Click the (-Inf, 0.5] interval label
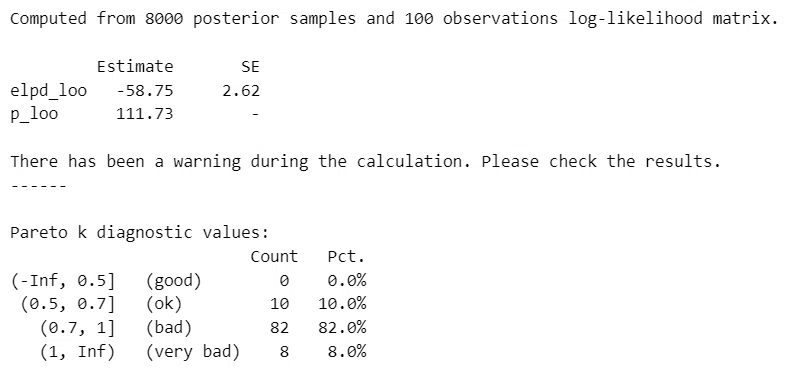 [x=63, y=280]
